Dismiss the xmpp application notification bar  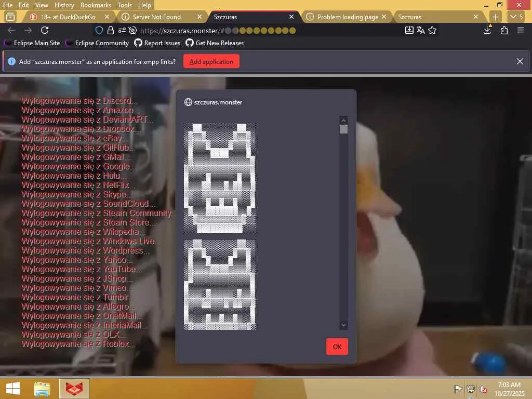(x=520, y=61)
